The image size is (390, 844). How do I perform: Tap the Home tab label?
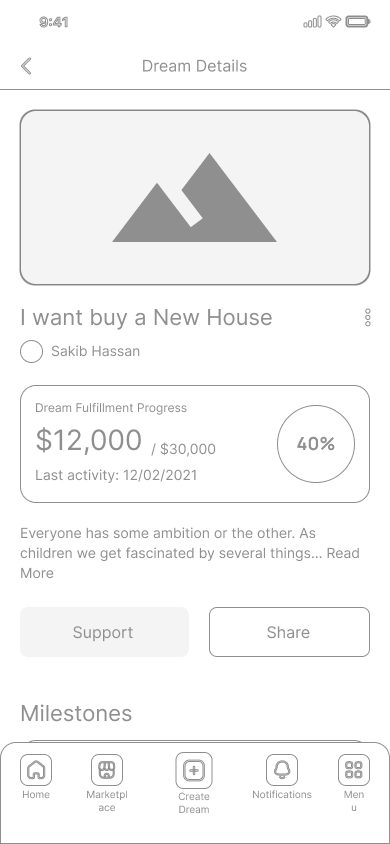pos(36,794)
